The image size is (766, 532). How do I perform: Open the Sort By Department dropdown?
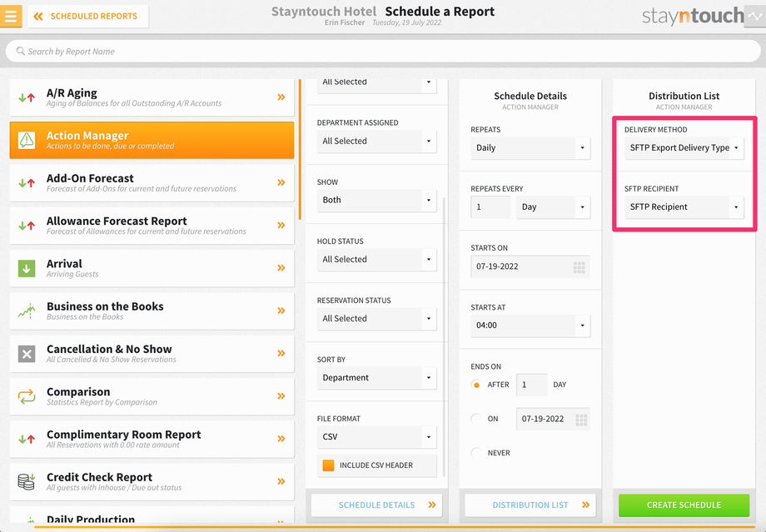(376, 378)
